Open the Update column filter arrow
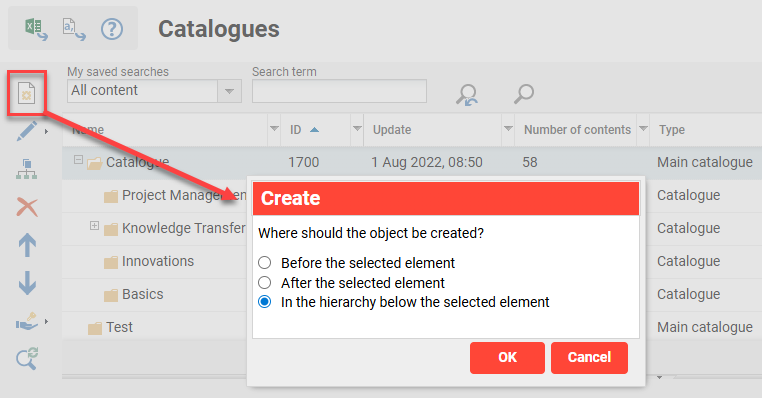The image size is (762, 398). tap(508, 129)
